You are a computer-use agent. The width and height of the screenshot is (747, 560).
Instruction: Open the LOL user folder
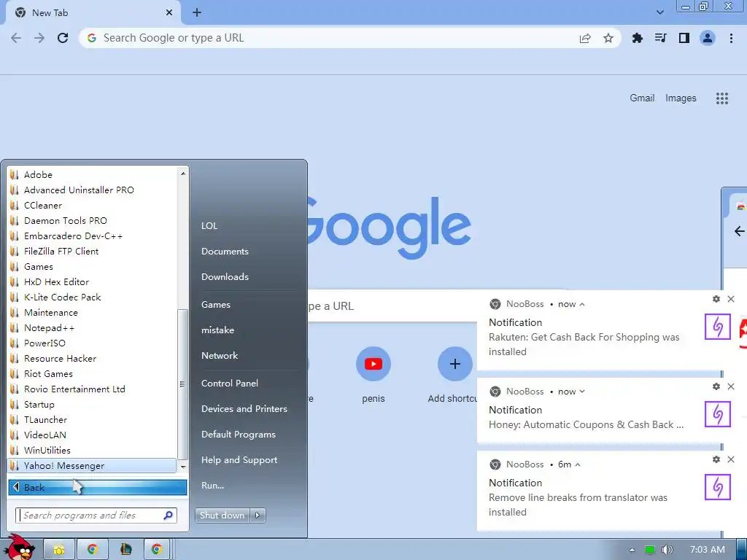(209, 226)
